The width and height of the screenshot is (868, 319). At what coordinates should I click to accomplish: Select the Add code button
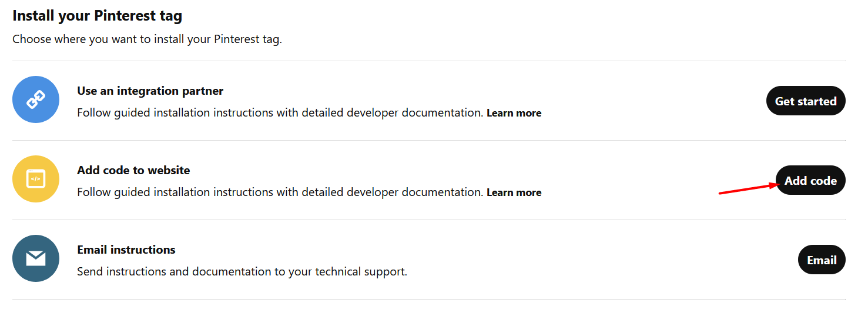(x=810, y=181)
